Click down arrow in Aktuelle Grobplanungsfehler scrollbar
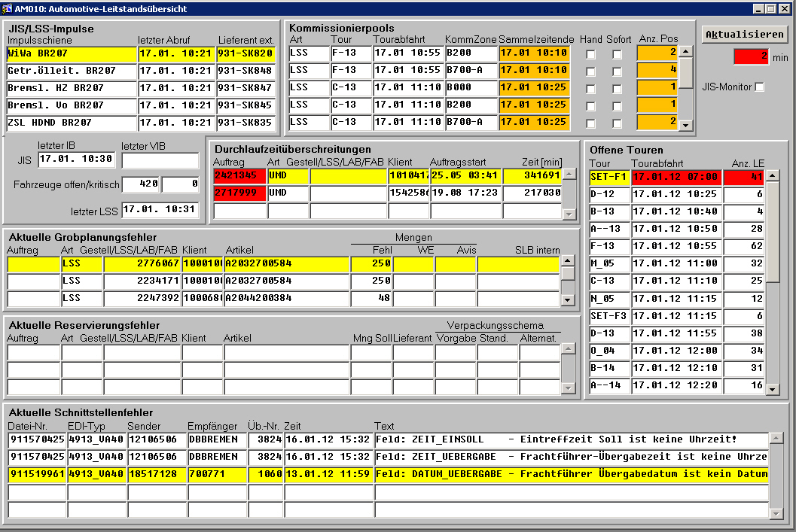Viewport: 796px width, 532px height. click(568, 300)
